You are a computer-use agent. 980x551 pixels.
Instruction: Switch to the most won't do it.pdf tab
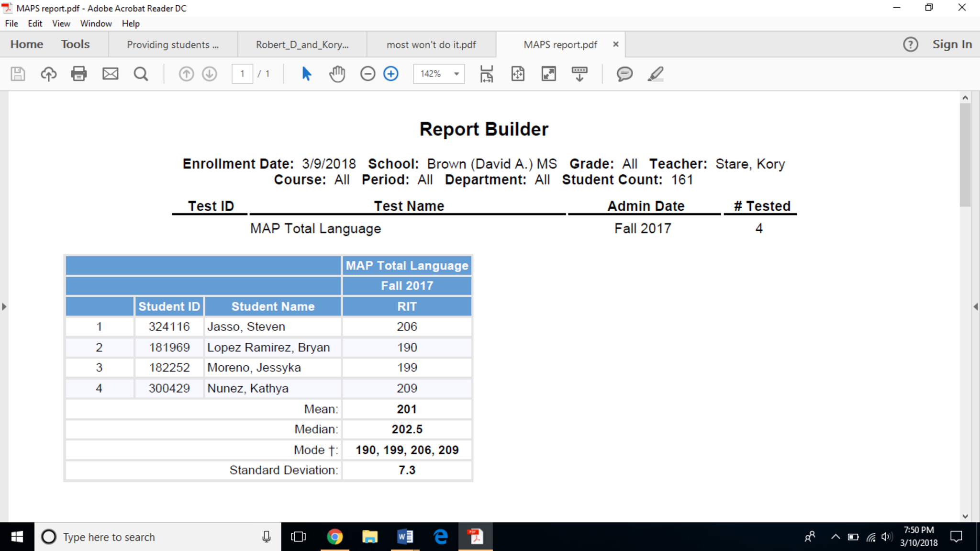click(431, 45)
